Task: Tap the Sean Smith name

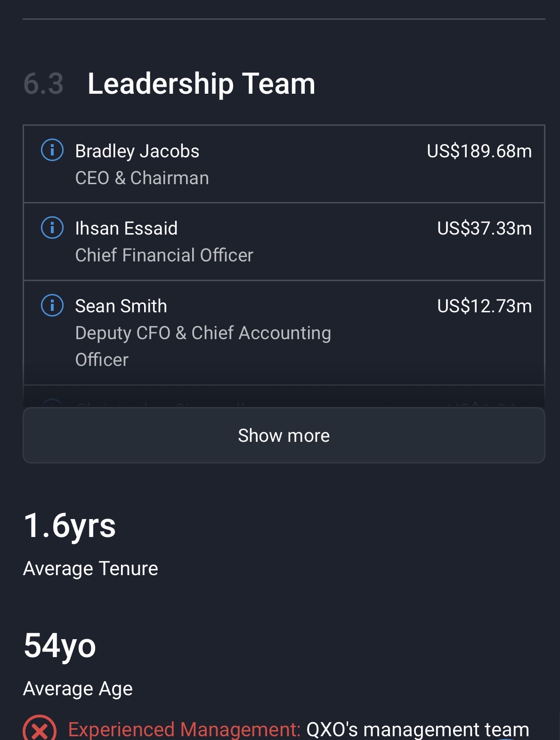Action: pos(121,306)
